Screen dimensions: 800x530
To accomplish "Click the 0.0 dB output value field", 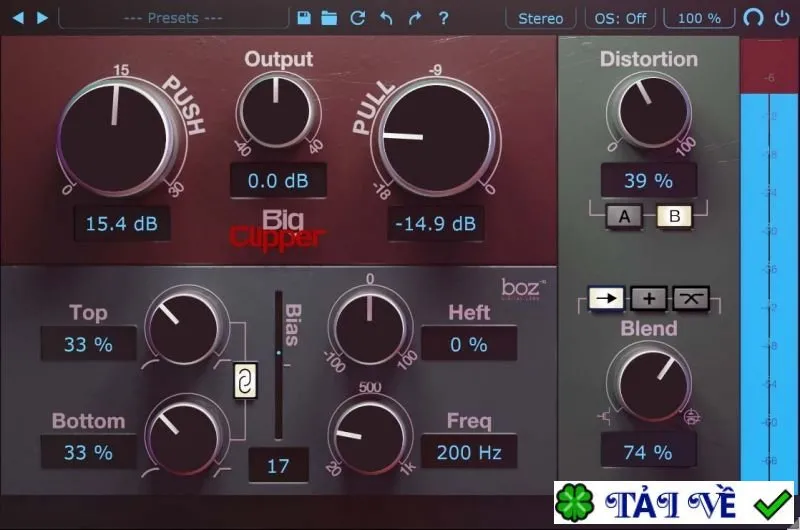I will (278, 181).
